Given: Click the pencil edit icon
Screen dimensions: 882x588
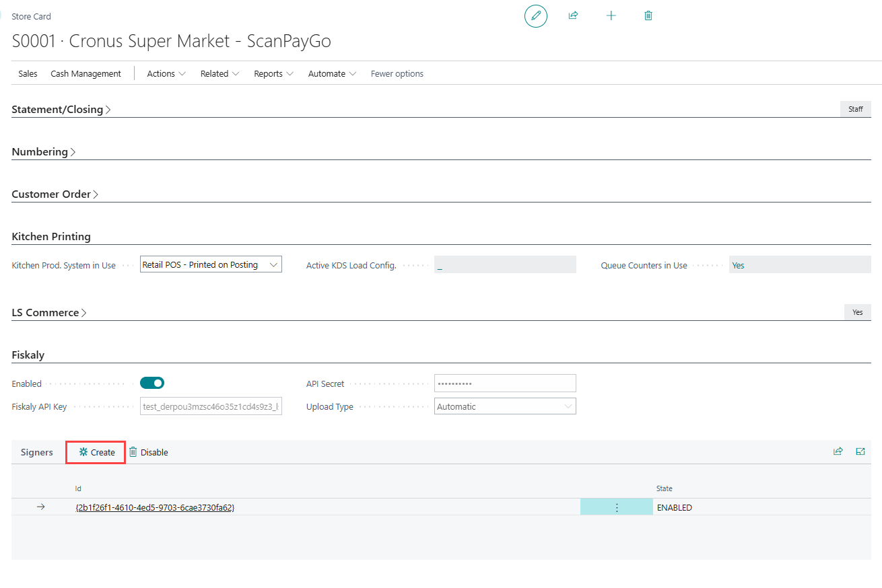Looking at the screenshot, I should [x=536, y=15].
